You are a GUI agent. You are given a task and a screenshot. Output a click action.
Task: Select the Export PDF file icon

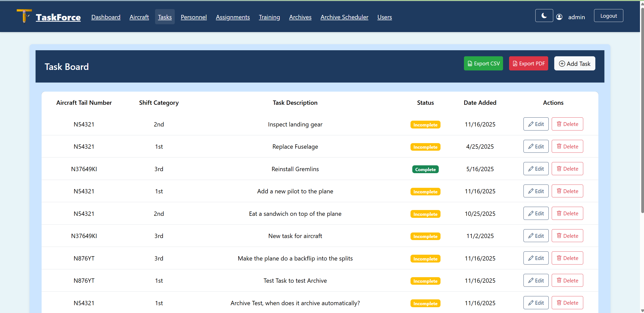515,63
